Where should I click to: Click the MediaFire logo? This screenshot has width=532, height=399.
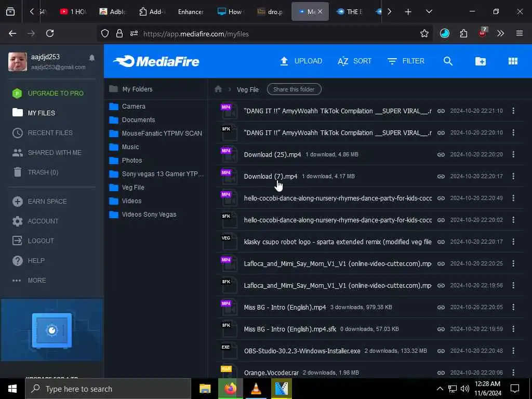coord(156,61)
